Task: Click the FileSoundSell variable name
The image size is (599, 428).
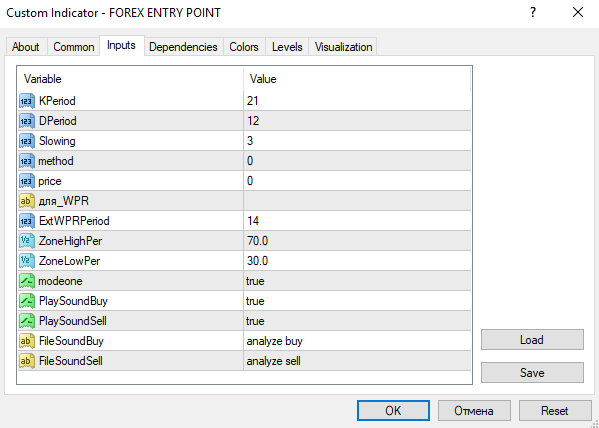Action: coord(71,361)
